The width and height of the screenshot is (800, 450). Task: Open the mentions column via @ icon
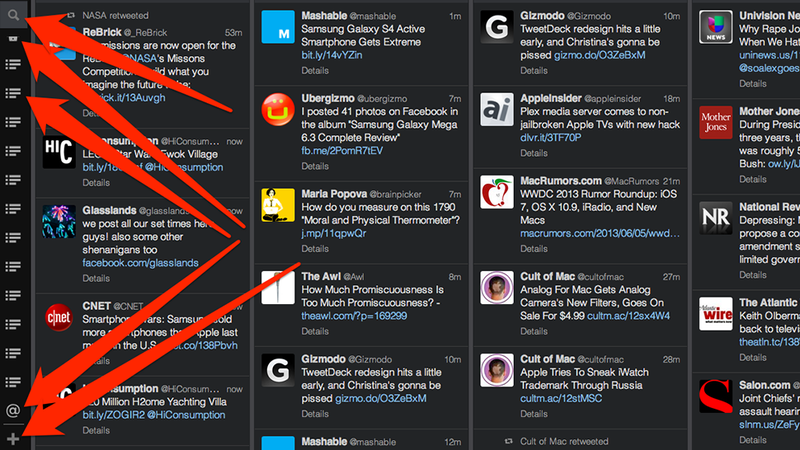coord(13,411)
